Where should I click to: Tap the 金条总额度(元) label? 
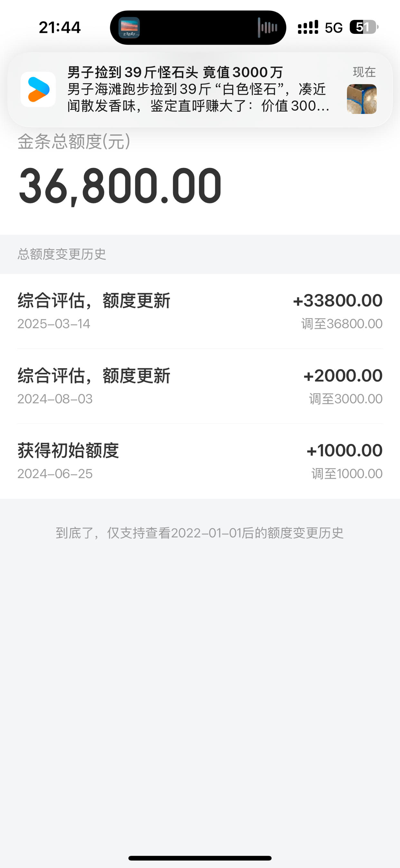click(x=74, y=142)
